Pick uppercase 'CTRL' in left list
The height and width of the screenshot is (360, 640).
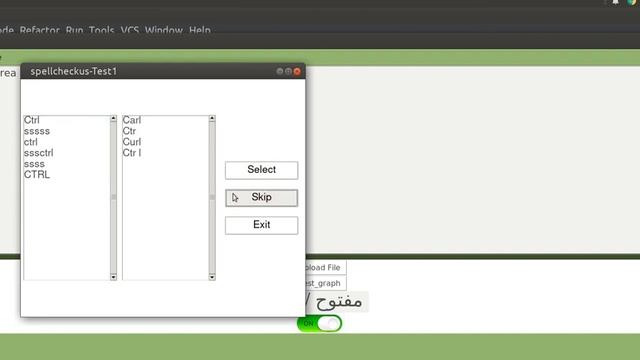coord(37,175)
